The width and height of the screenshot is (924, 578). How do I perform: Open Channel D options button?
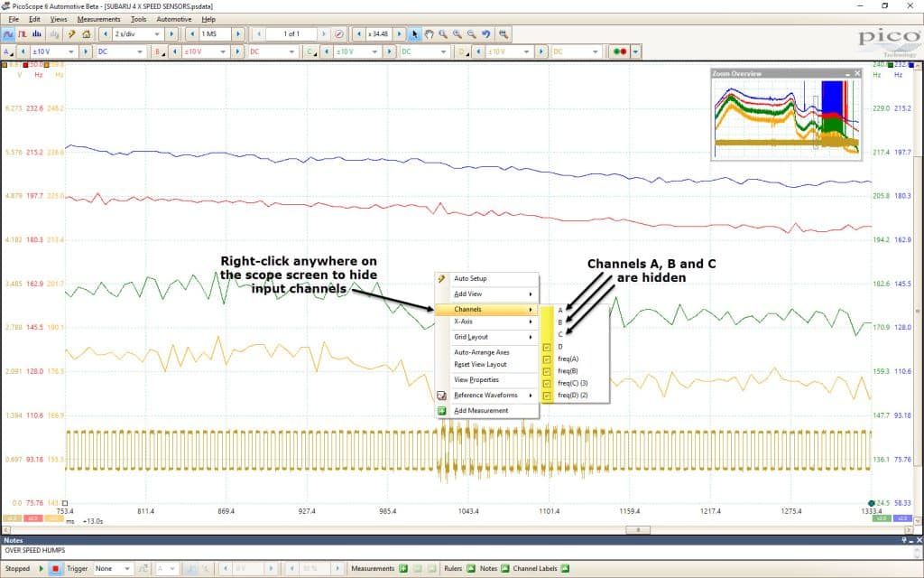pyautogui.click(x=463, y=51)
